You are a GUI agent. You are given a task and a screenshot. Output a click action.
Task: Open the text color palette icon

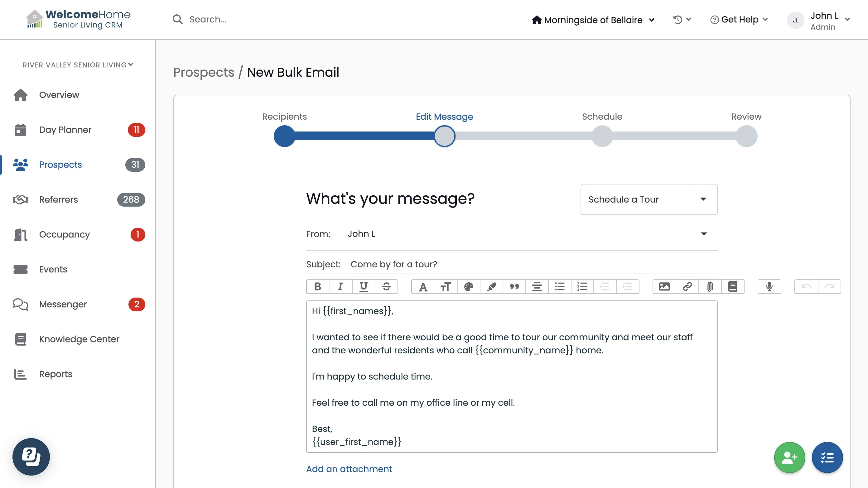tap(468, 287)
